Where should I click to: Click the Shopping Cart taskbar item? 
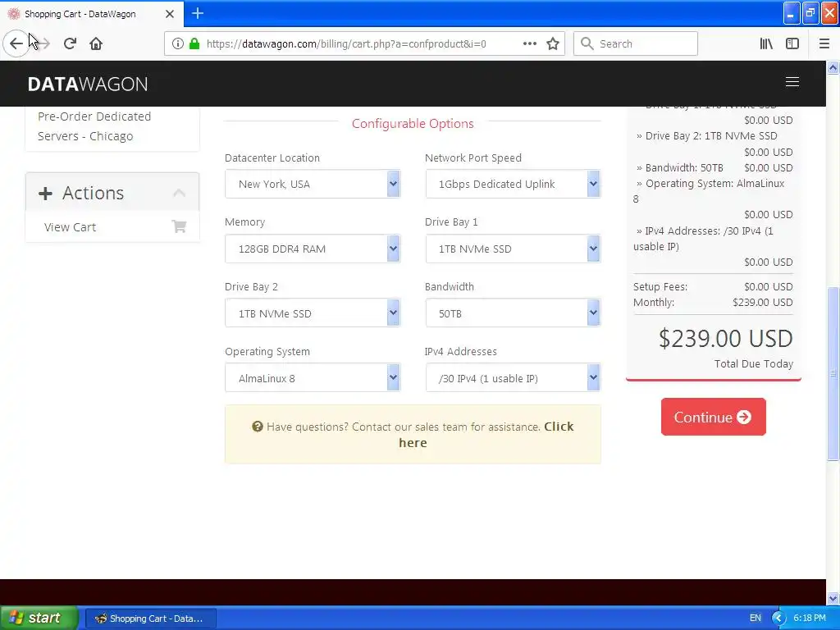click(151, 619)
